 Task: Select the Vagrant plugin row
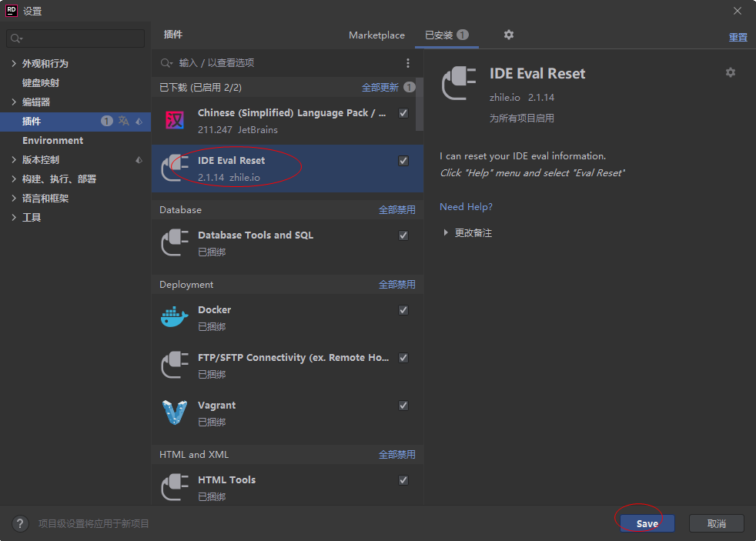click(287, 412)
